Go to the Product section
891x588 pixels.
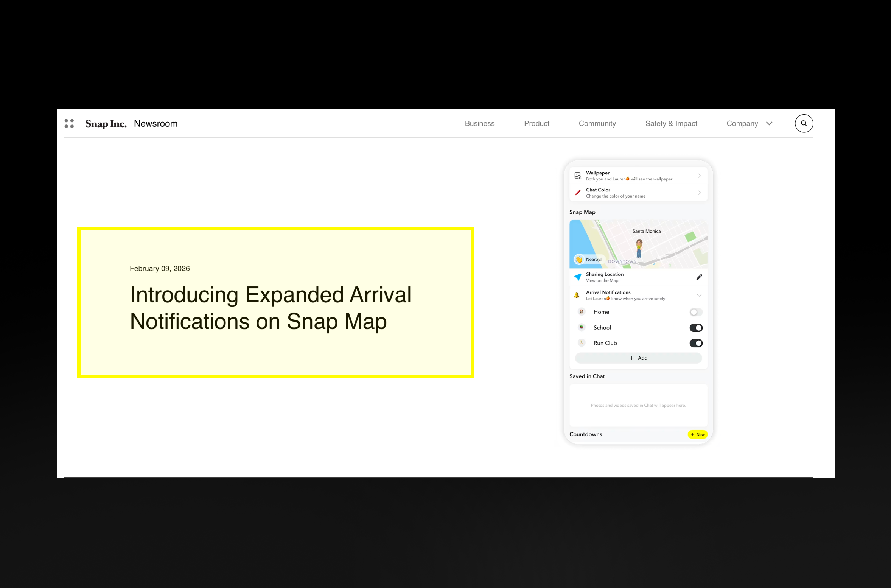click(536, 124)
